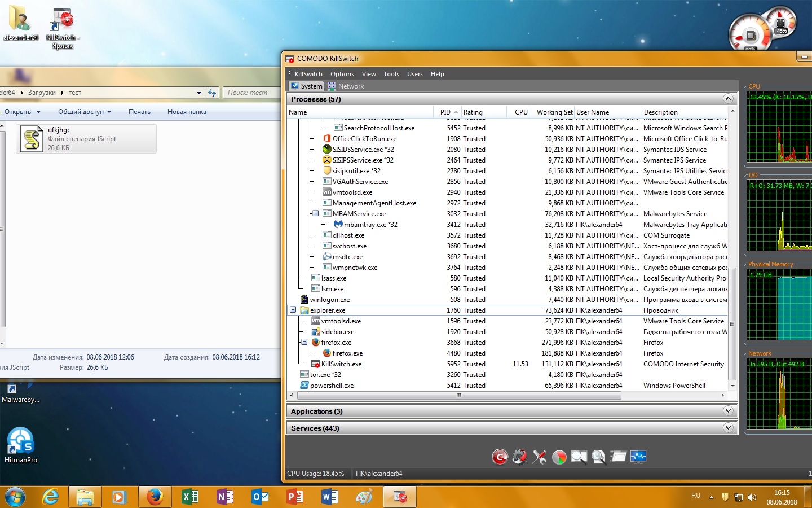Click the monitor with pulse graph icon
This screenshot has height=508, width=812.
click(x=638, y=457)
